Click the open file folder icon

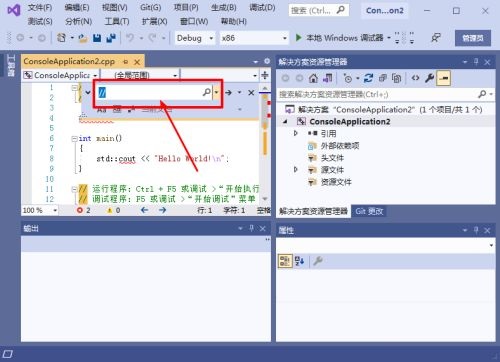pos(83,38)
